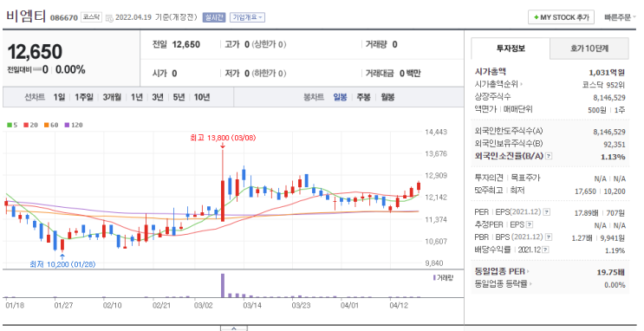Switch to the 투자정보 tab
The height and width of the screenshot is (331, 644).
[x=511, y=49]
